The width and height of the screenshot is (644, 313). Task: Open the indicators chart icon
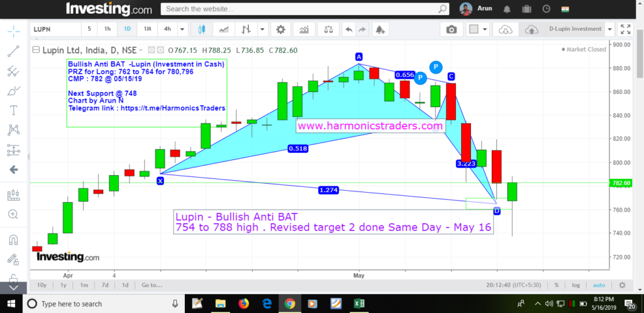pyautogui.click(x=304, y=30)
